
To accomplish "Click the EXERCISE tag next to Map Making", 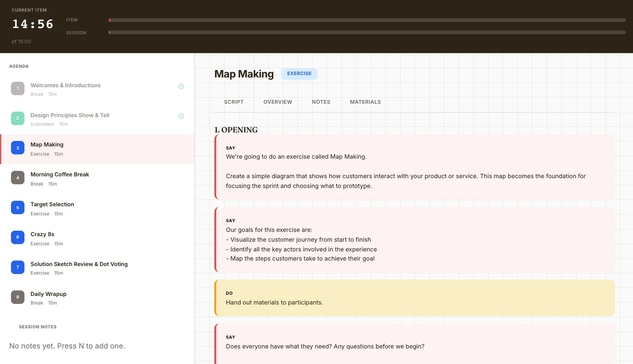I will [299, 74].
